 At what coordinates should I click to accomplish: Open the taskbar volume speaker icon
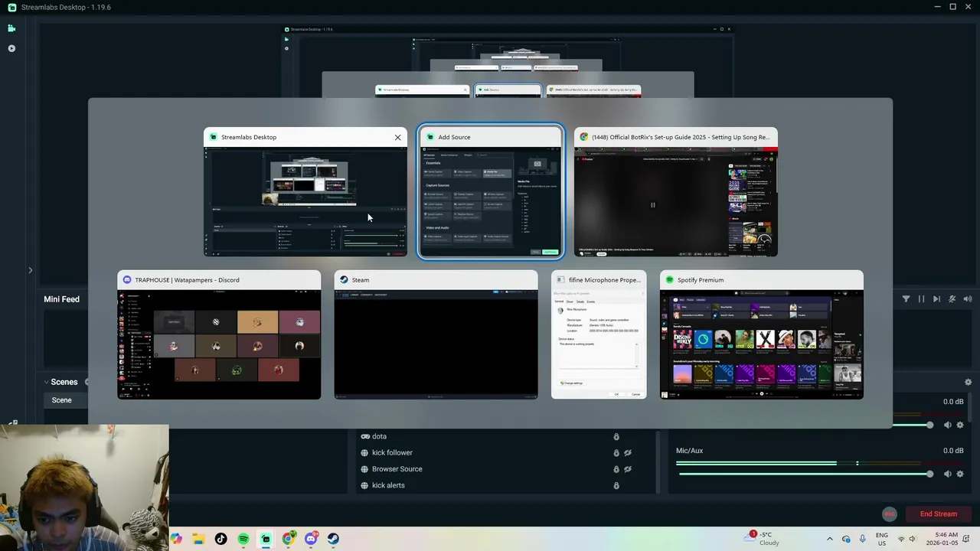(913, 539)
